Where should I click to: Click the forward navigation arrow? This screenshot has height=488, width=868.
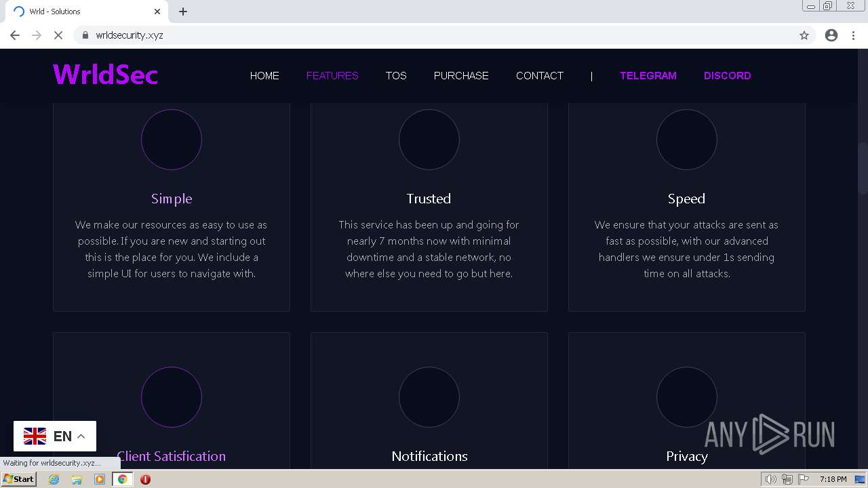click(x=37, y=35)
